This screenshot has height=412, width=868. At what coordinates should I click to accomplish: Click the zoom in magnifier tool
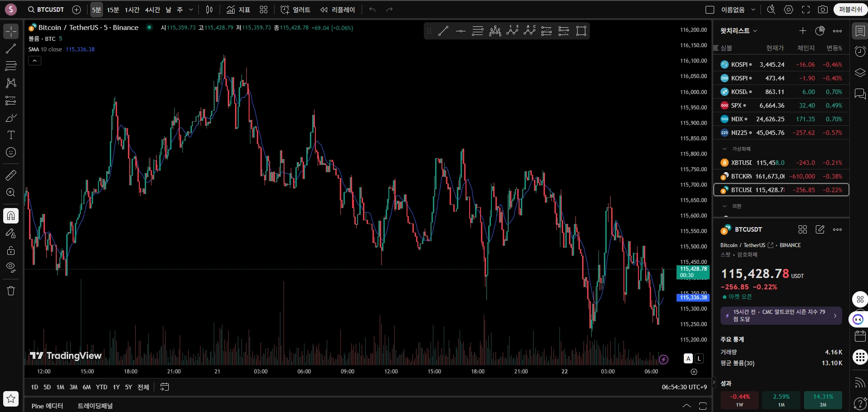click(x=11, y=192)
